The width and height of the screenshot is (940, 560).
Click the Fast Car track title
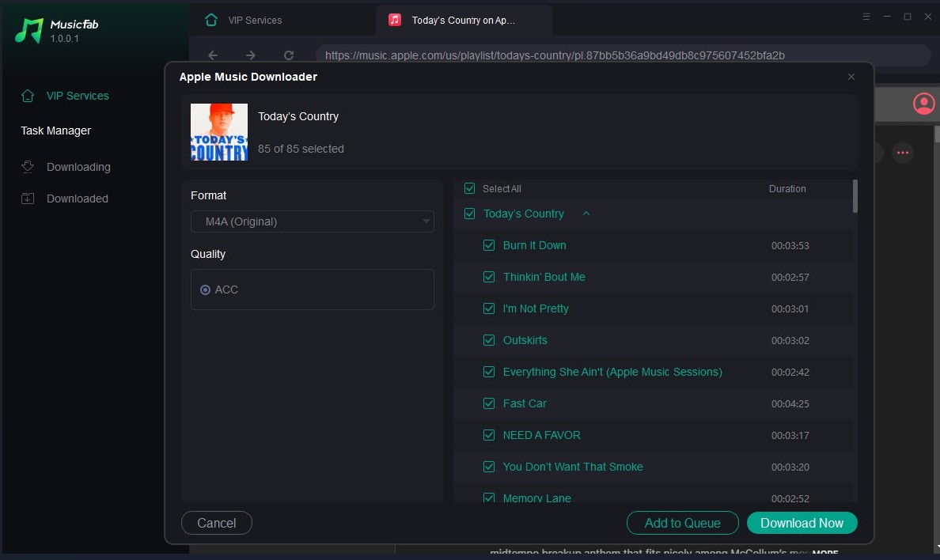pos(525,403)
